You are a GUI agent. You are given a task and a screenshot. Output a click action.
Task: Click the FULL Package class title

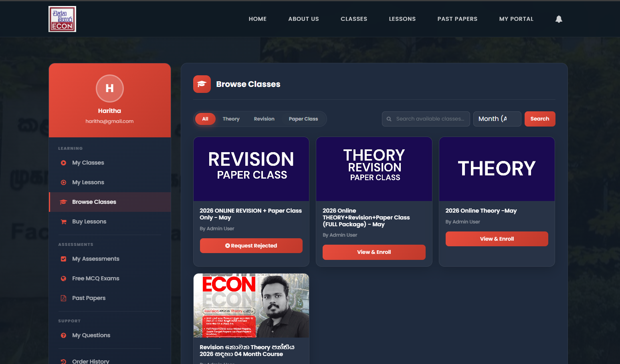point(366,217)
